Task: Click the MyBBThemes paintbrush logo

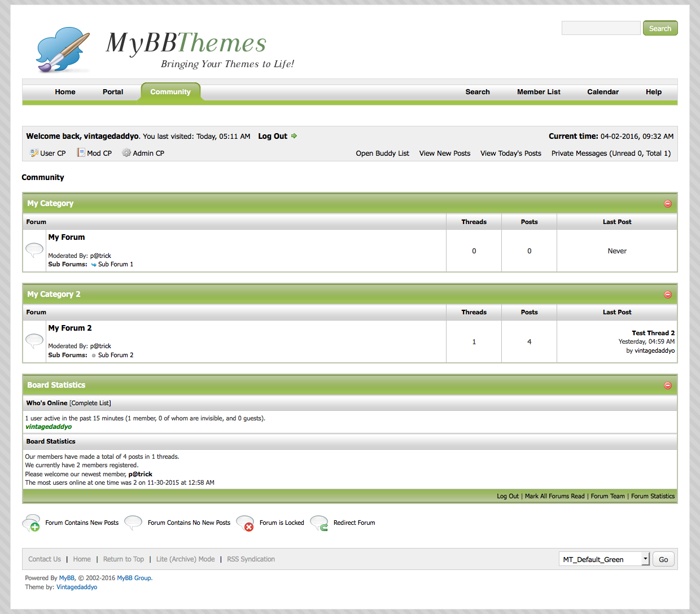Action: pos(63,50)
